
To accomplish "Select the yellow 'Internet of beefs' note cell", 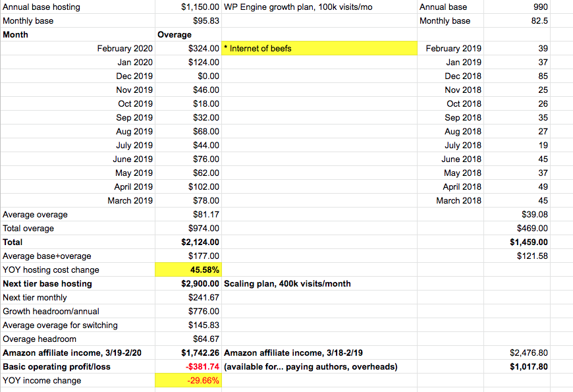I will [x=320, y=48].
